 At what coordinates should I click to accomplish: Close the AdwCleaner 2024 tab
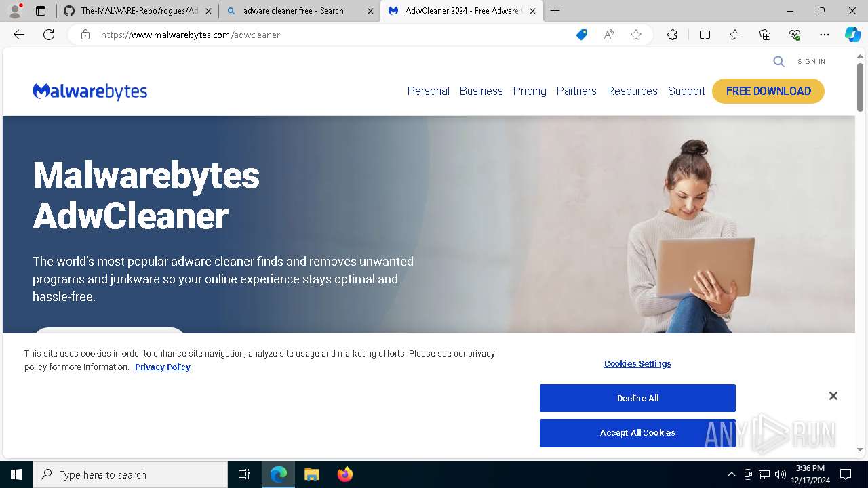[x=532, y=11]
